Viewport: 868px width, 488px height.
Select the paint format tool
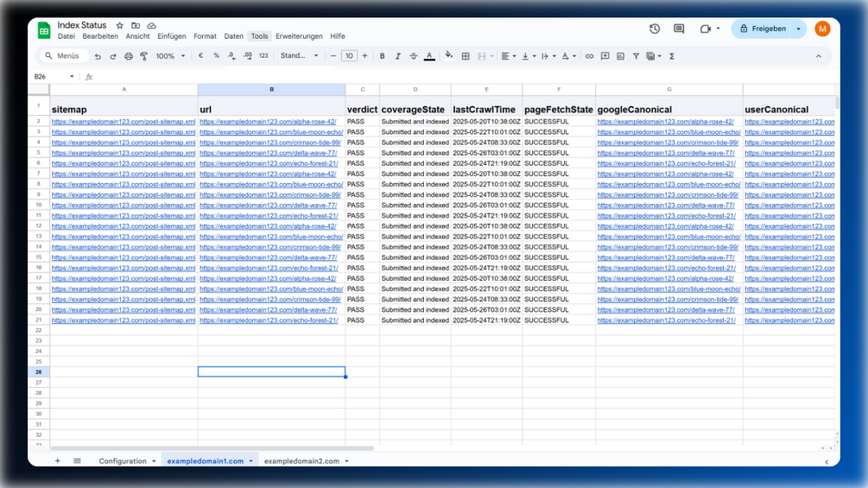144,56
